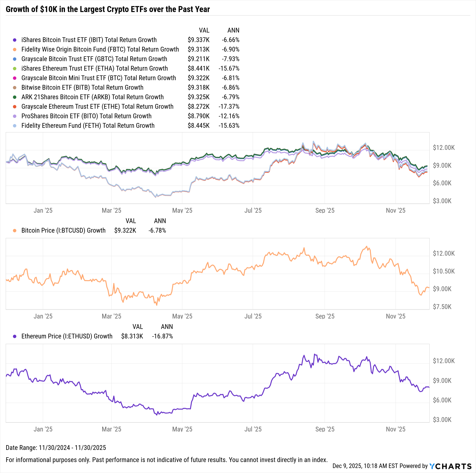The image size is (476, 473).
Task: Click the Ethereum Price (I:ETHUSD) Growth label
Action: [67, 336]
